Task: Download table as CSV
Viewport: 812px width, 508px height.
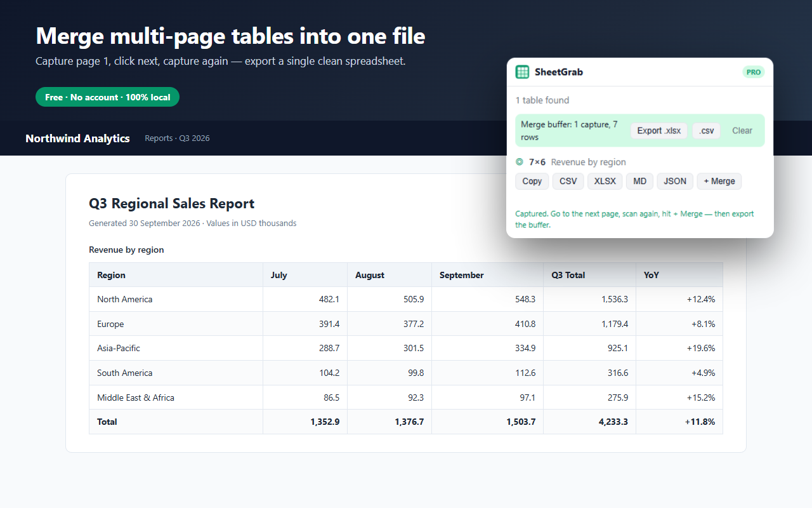Action: (x=568, y=181)
